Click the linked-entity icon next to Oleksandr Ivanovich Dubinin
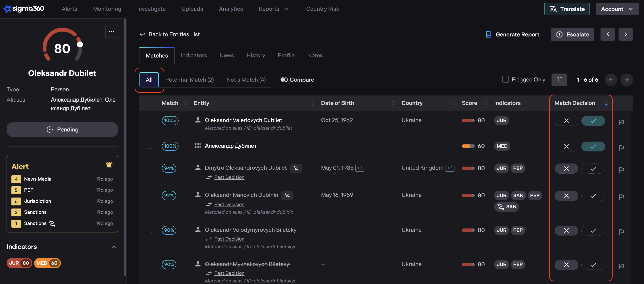This screenshot has height=284, width=644. click(287, 195)
